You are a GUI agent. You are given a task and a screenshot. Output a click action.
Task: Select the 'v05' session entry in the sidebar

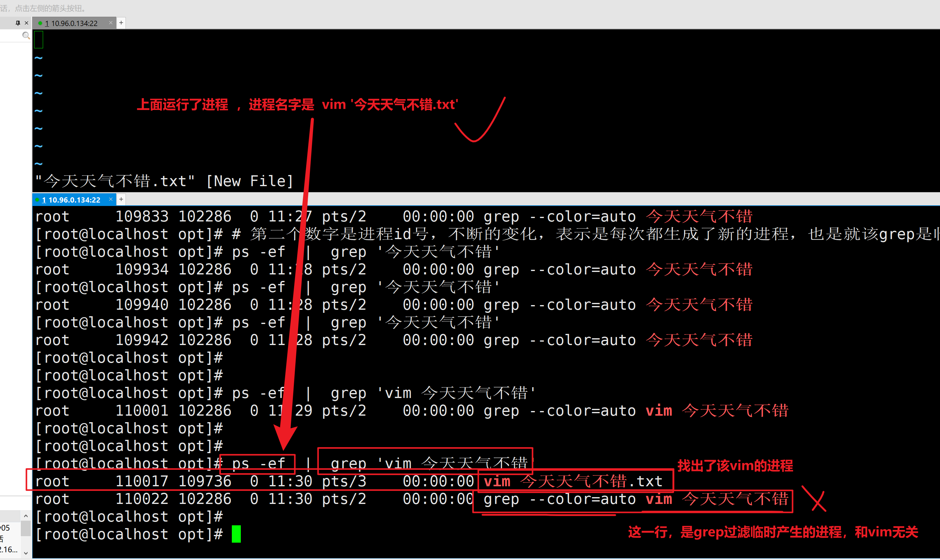pos(6,527)
